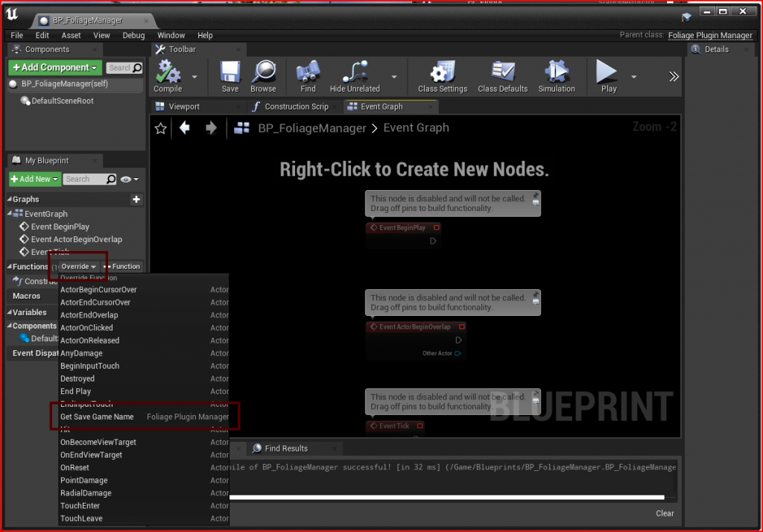Open the Debug menu
Image resolution: width=763 pixels, height=532 pixels.
click(x=133, y=35)
